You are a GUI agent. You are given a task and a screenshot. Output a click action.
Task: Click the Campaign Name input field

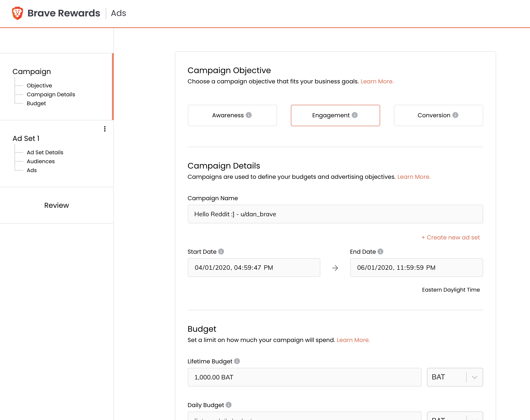click(335, 214)
